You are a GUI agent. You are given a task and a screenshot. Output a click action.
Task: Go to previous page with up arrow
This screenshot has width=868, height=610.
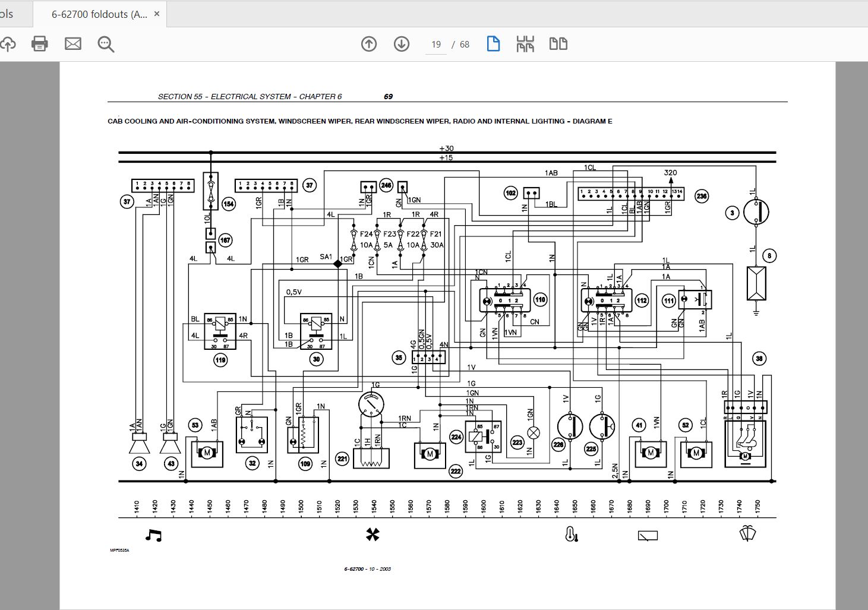coord(369,44)
